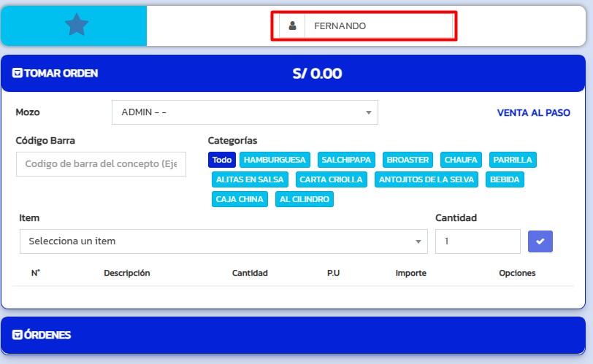
Task: Click the FERNANDO user name field
Action: coord(378,26)
